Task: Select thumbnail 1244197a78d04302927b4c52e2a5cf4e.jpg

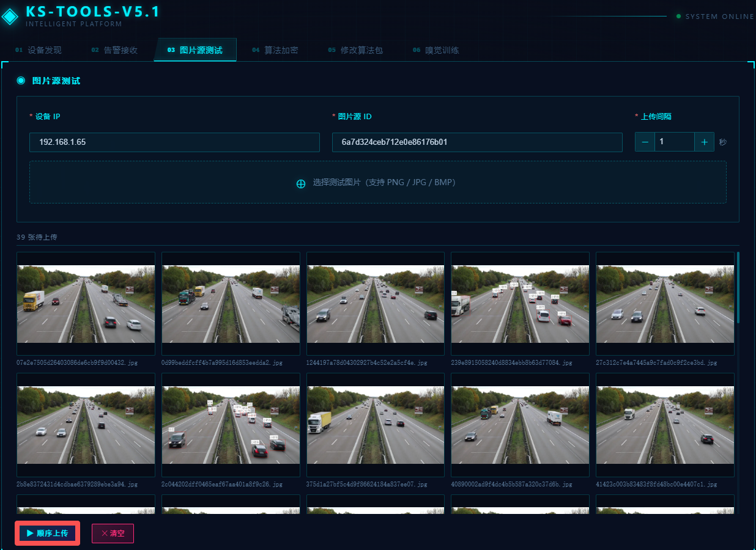Action: click(376, 304)
